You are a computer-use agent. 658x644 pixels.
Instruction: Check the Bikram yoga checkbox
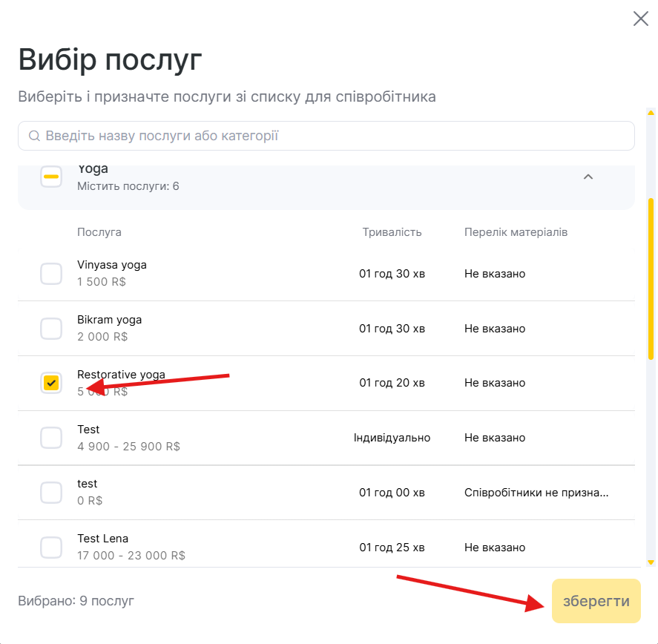51,329
